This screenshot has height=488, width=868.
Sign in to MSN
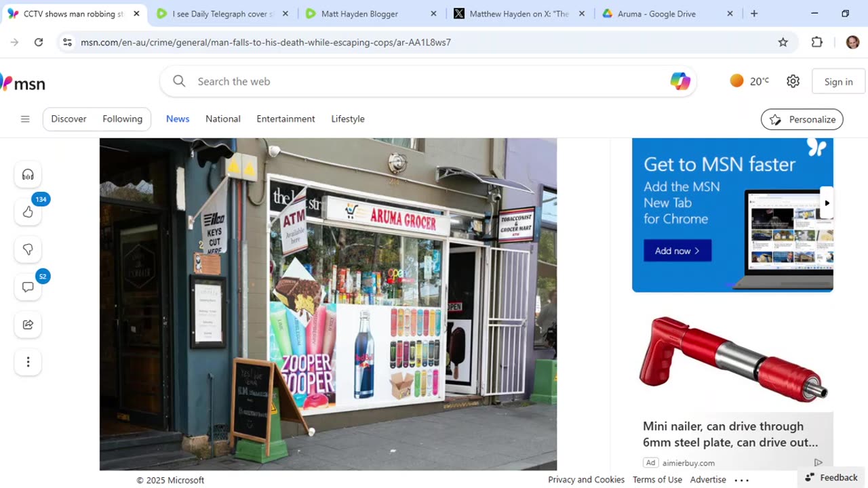point(839,81)
